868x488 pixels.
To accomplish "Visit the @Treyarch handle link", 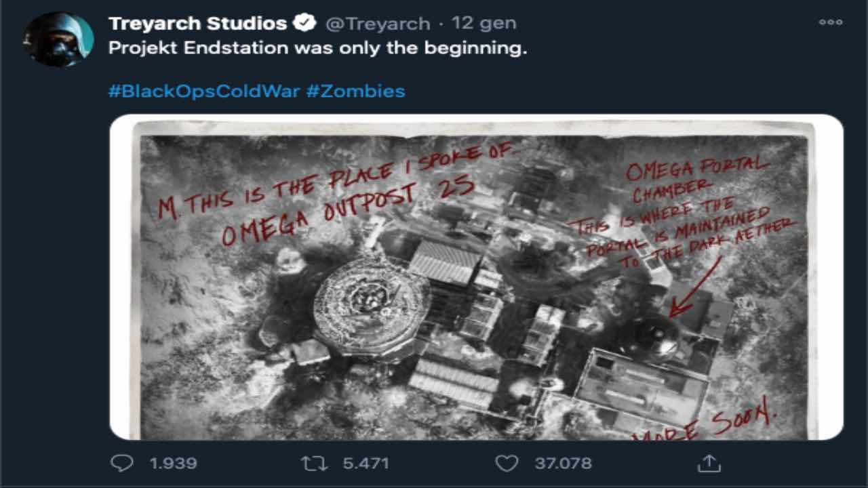I will 378,23.
